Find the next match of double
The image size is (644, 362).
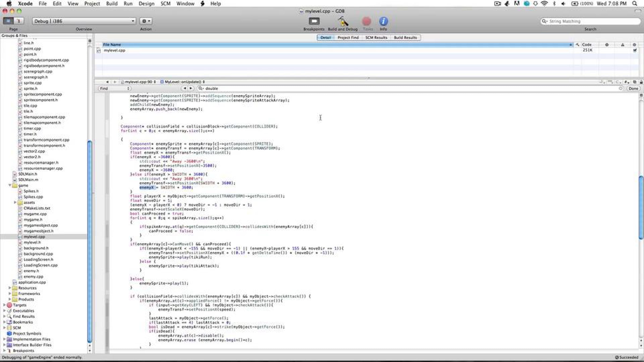pos(191,88)
